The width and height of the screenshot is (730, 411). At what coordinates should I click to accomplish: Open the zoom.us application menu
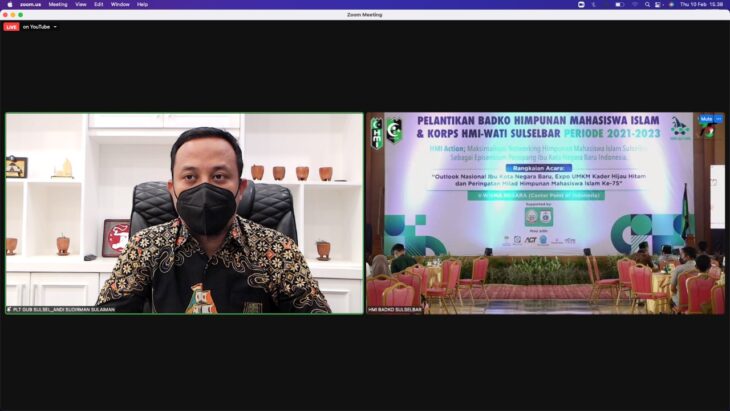click(30, 4)
